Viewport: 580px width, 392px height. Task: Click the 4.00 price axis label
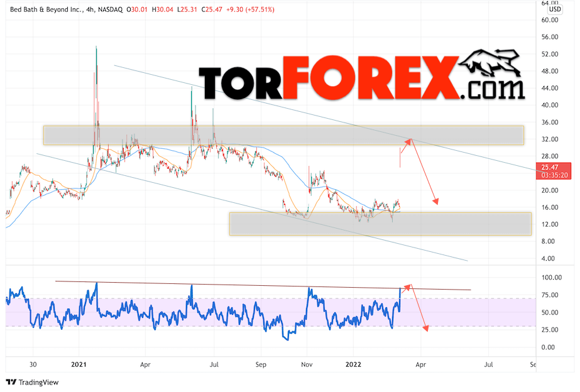pos(548,258)
